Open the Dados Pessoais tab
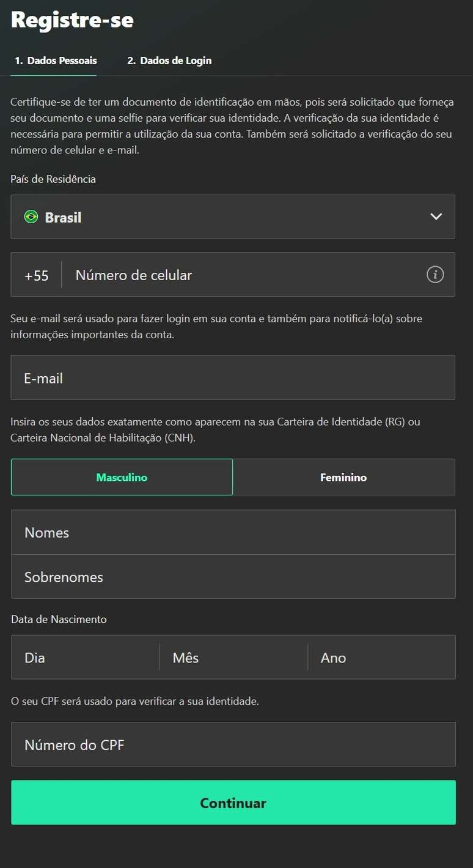 [x=55, y=60]
